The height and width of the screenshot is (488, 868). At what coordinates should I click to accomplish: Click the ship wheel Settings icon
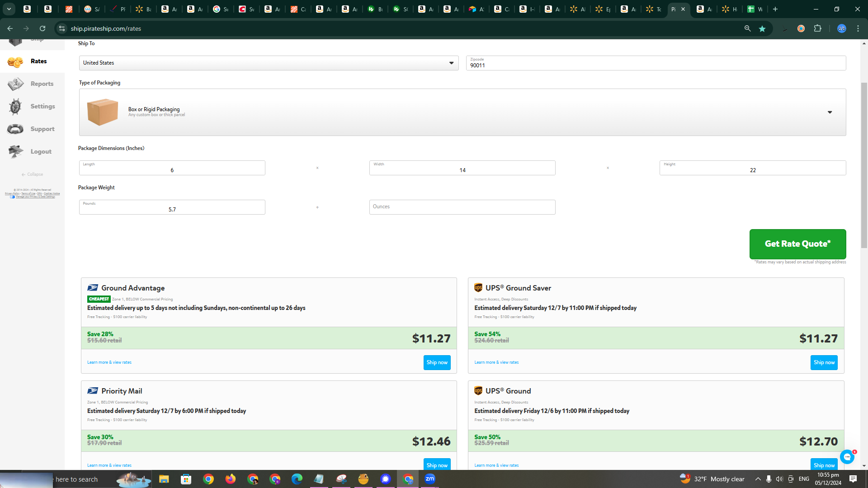coord(15,106)
